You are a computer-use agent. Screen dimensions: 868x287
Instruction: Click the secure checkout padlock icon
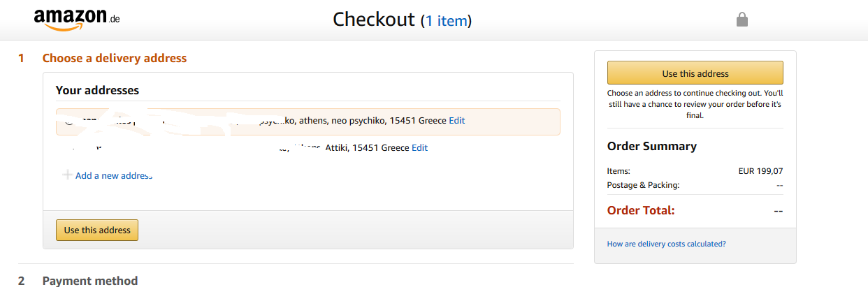742,20
